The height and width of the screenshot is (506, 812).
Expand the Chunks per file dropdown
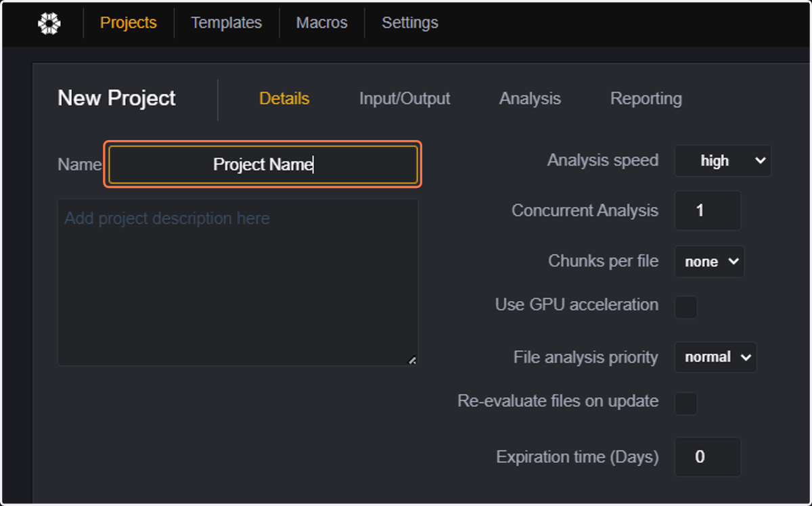[709, 262]
